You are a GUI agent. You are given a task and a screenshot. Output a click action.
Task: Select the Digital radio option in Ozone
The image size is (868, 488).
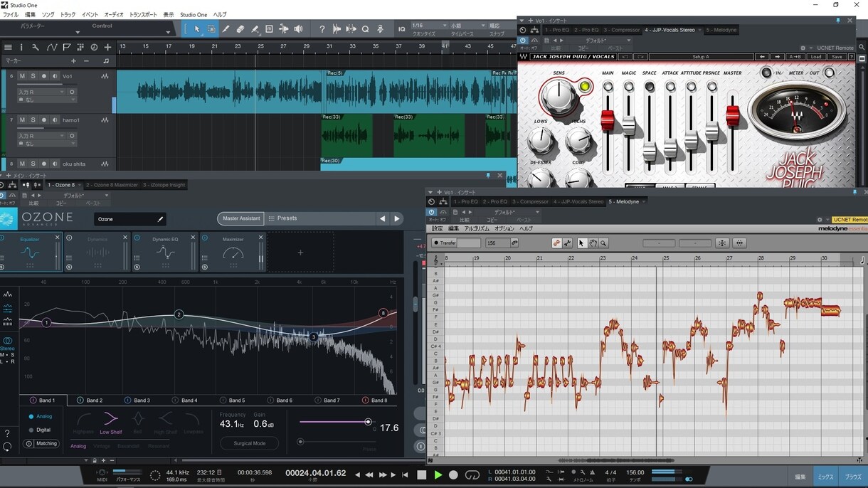[31, 430]
